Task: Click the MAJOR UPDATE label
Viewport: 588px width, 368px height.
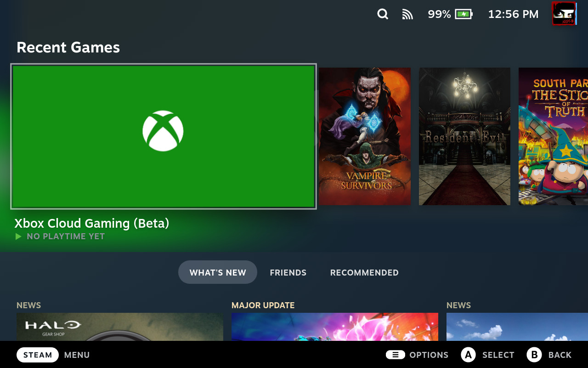Action: 263,305
